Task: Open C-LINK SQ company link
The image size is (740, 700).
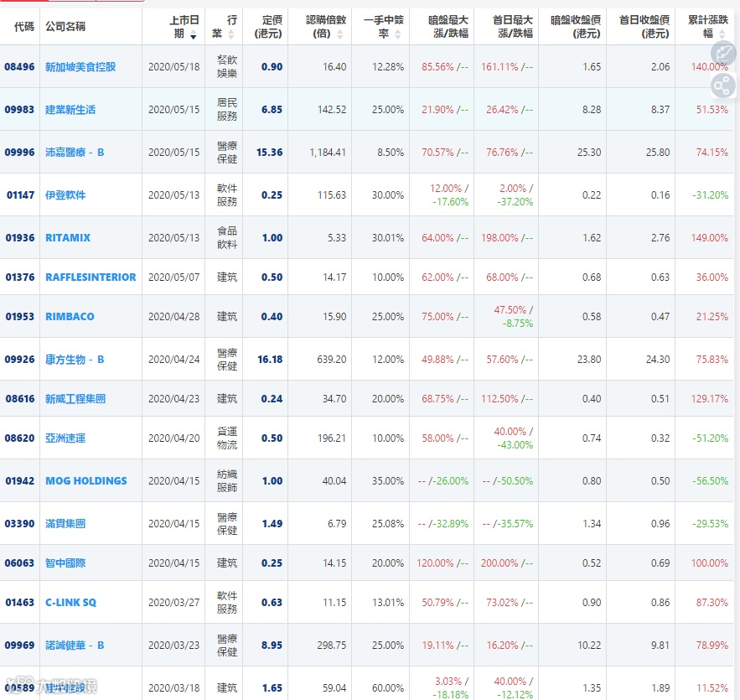Action: [x=70, y=603]
